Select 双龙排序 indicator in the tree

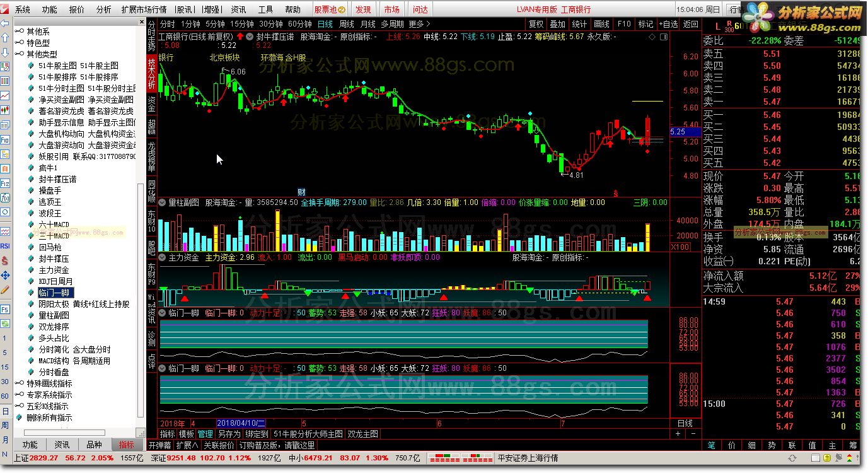[x=54, y=327]
